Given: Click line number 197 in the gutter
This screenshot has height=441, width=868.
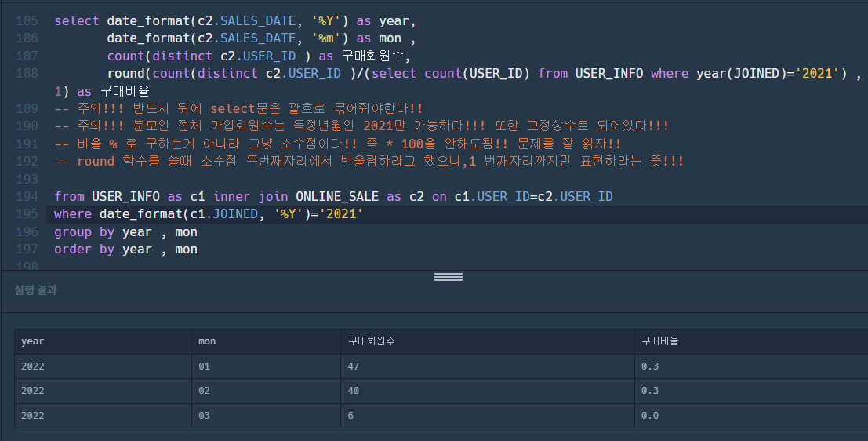Looking at the screenshot, I should [27, 250].
